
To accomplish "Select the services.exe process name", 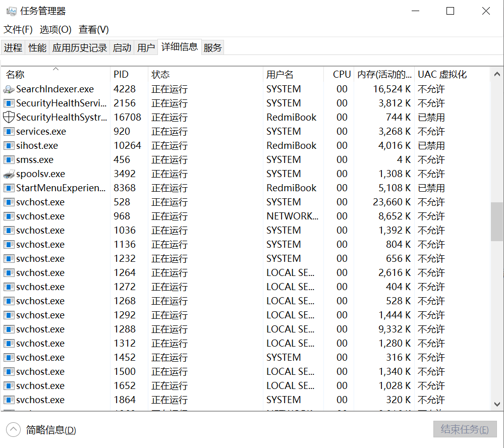I will [x=41, y=132].
